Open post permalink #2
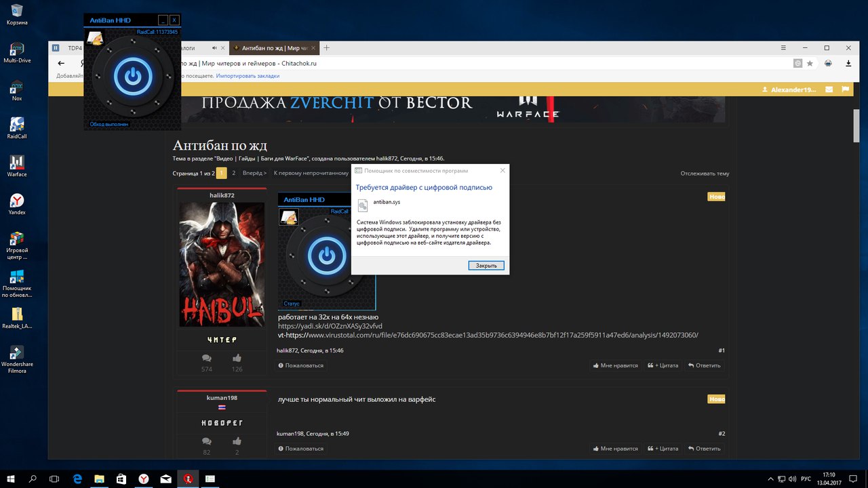The image size is (868, 488). point(722,434)
